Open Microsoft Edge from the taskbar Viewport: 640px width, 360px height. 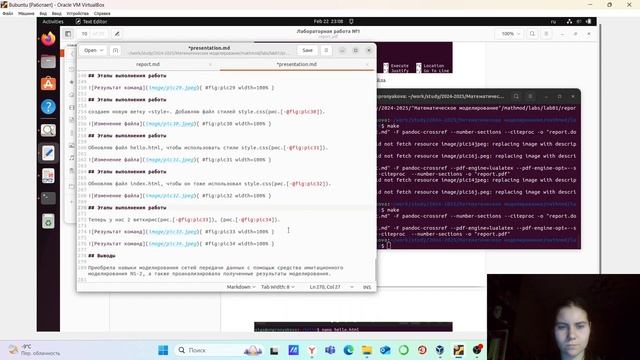point(348,350)
